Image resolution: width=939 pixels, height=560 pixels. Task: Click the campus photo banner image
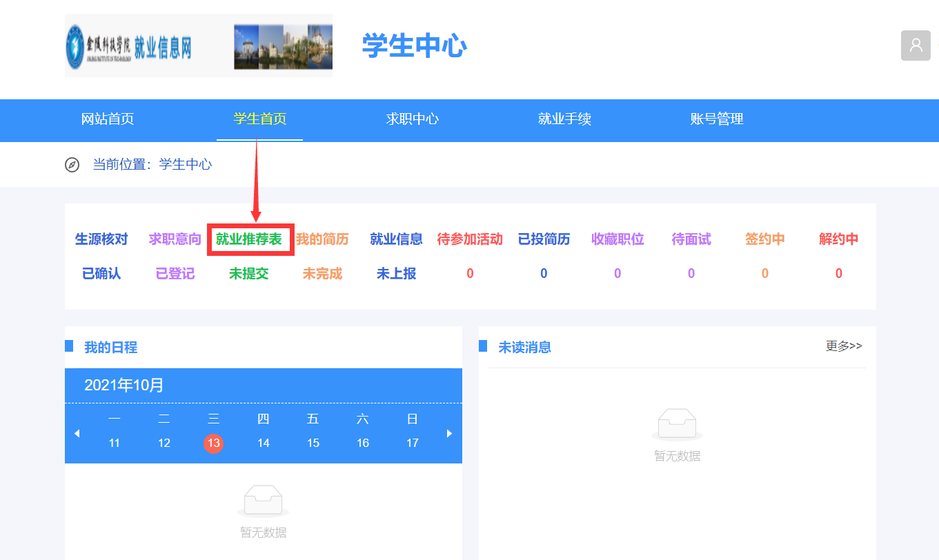pos(283,47)
